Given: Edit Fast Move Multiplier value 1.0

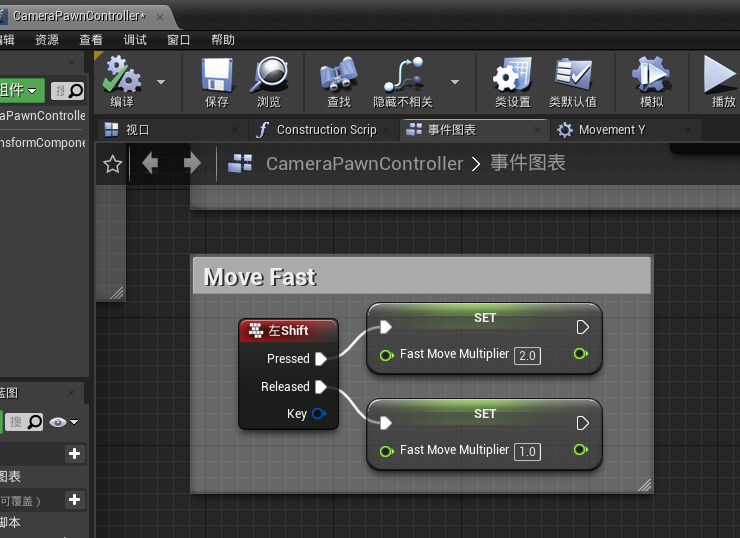Looking at the screenshot, I should point(527,452).
